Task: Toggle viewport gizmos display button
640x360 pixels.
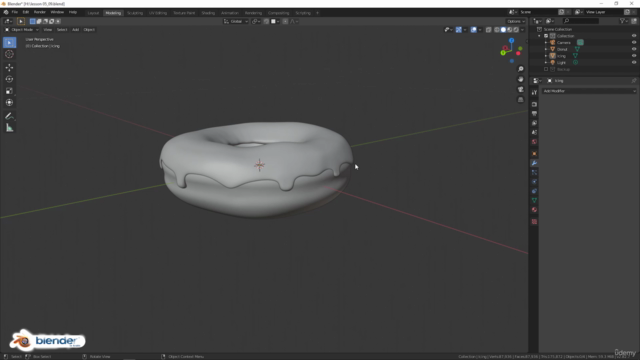Action: pos(459,30)
